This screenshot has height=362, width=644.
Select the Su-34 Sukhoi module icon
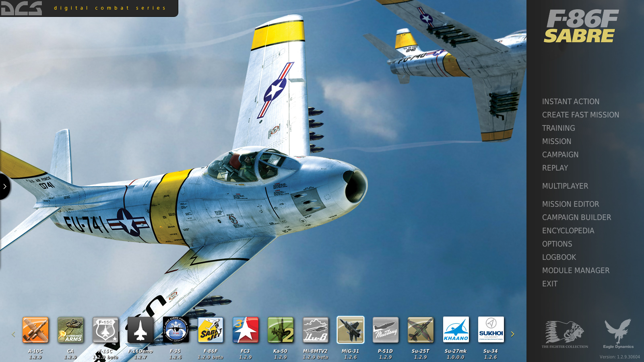[x=491, y=330]
